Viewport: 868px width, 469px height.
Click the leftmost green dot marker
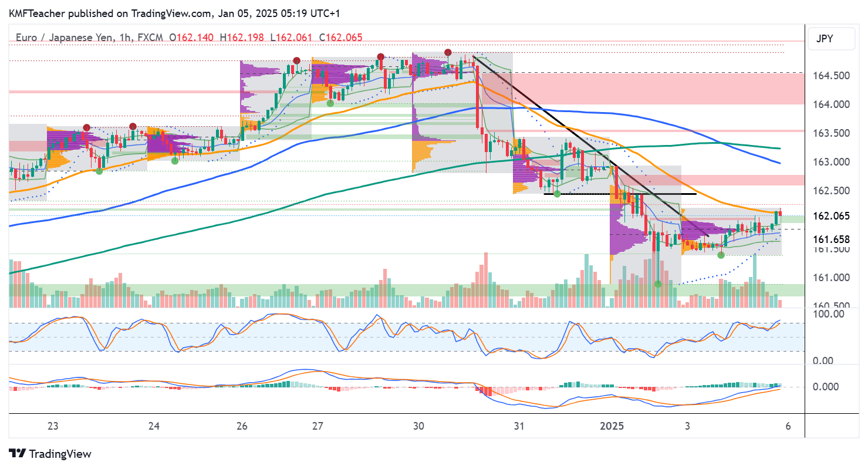point(99,171)
